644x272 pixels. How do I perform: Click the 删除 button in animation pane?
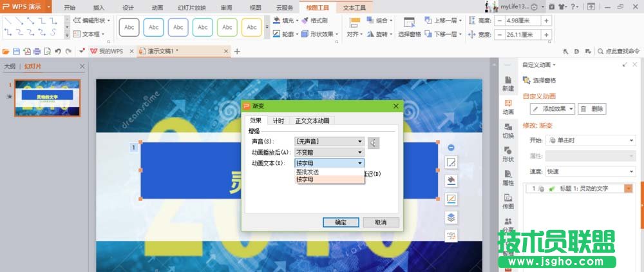(x=592, y=109)
